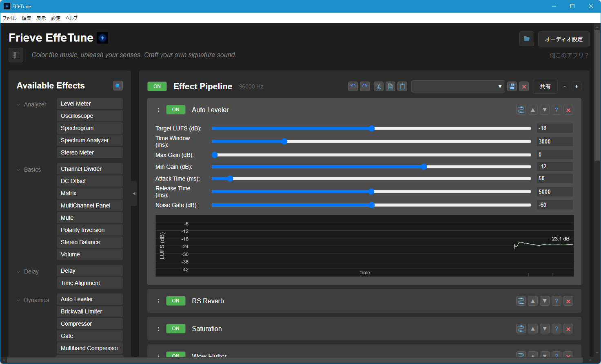The image size is (601, 364).
Task: Open the ファイル menu
Action: 10,18
